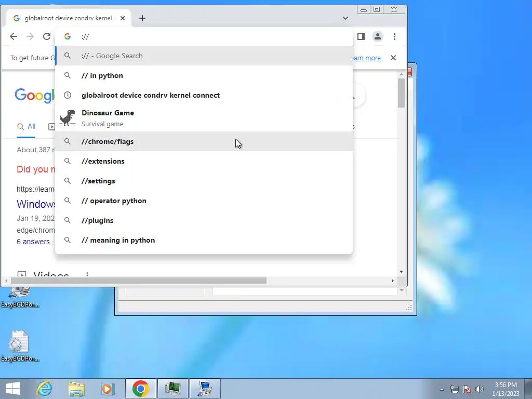Image resolution: width=532 pixels, height=399 pixels.
Task: Dismiss the infobar with its X
Action: (393, 58)
